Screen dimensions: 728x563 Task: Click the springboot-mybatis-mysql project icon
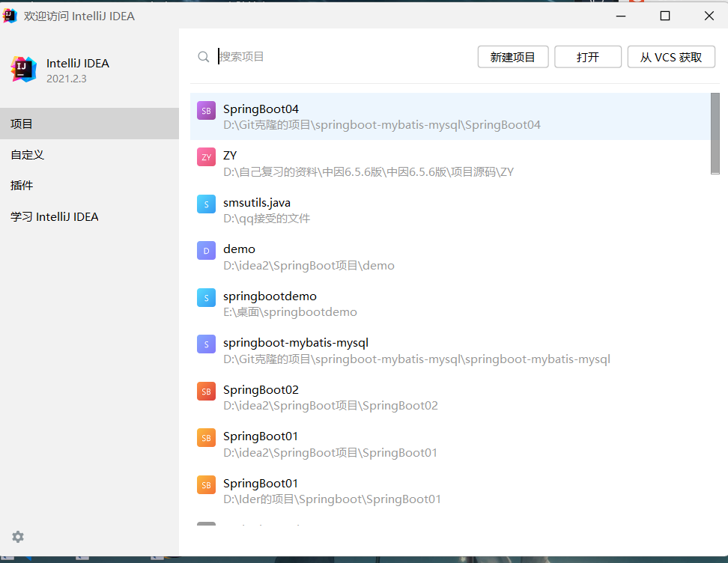[206, 344]
